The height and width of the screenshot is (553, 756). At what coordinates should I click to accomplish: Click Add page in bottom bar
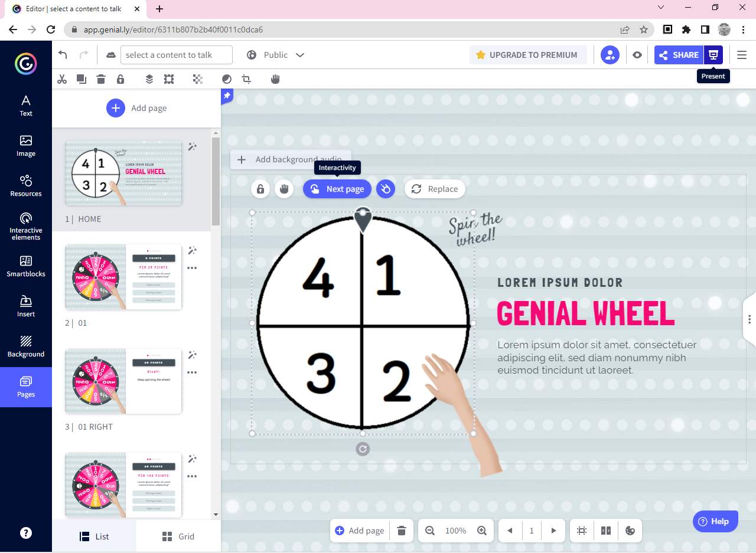click(360, 531)
